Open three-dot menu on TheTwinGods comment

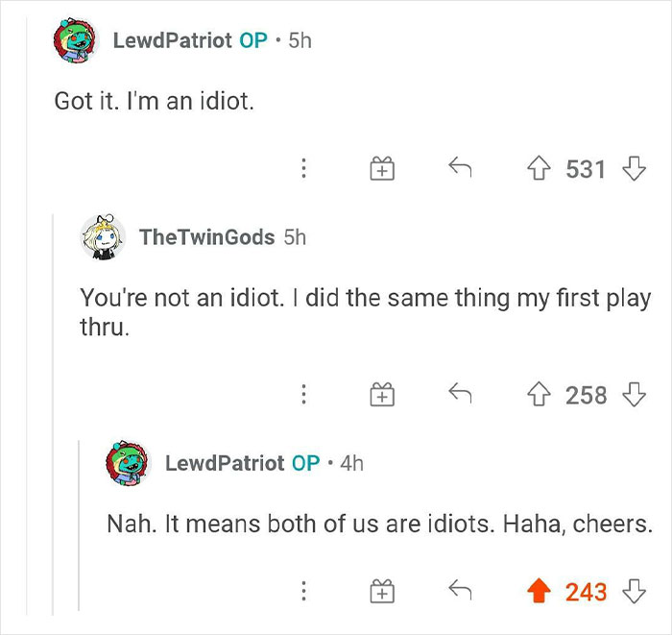click(x=304, y=395)
